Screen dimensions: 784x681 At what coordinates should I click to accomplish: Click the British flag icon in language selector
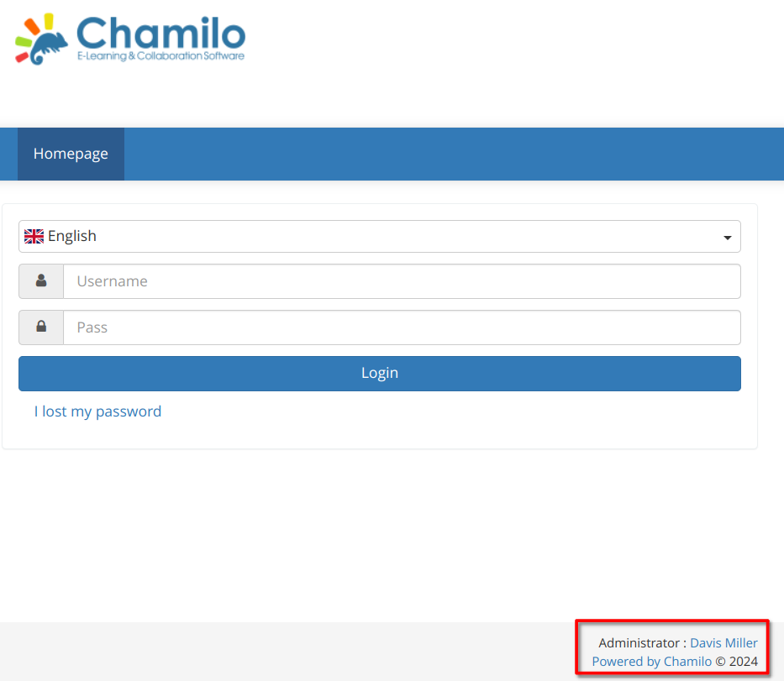pos(34,236)
